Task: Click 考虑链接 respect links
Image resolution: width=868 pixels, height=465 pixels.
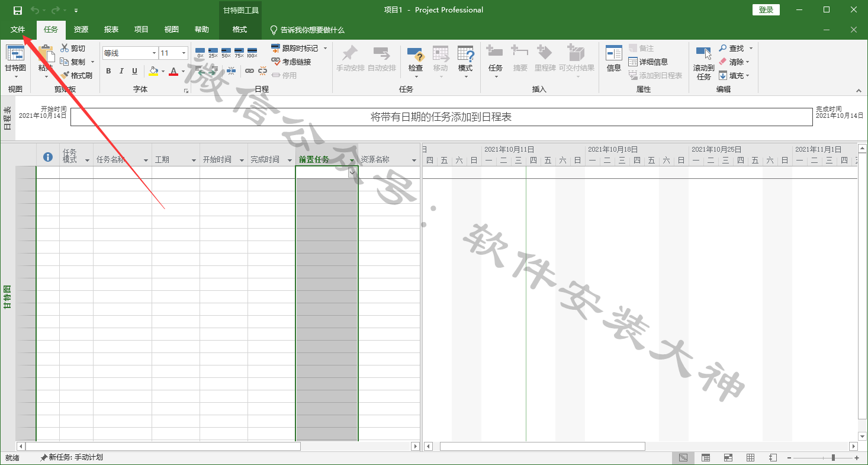Action: click(291, 62)
